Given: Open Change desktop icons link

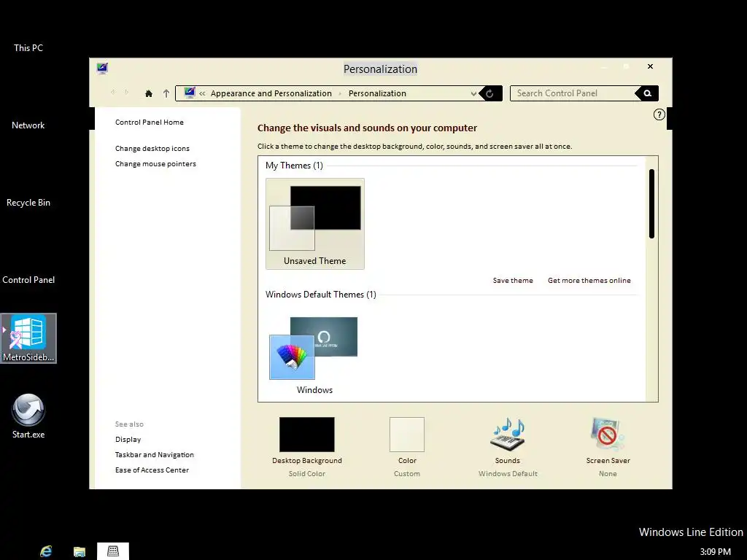Looking at the screenshot, I should pos(152,149).
